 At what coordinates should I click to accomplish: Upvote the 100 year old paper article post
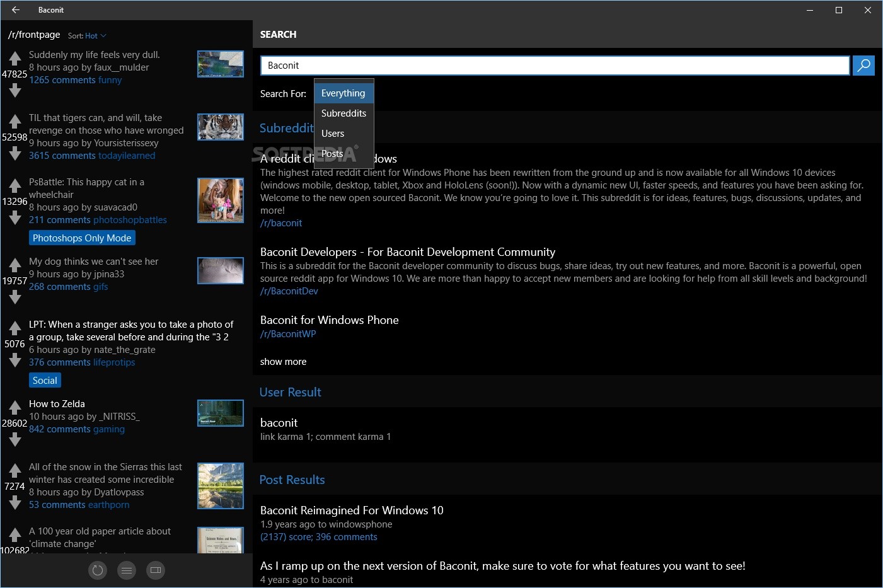pyautogui.click(x=15, y=534)
